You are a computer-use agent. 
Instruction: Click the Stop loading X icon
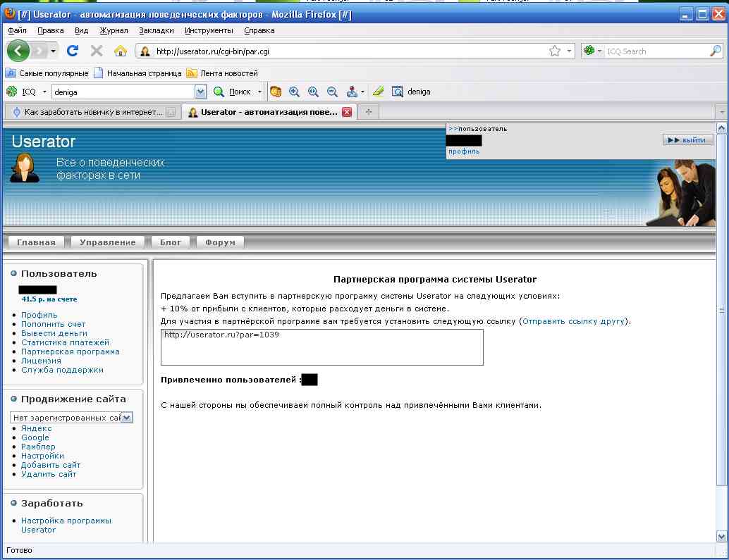click(x=97, y=51)
